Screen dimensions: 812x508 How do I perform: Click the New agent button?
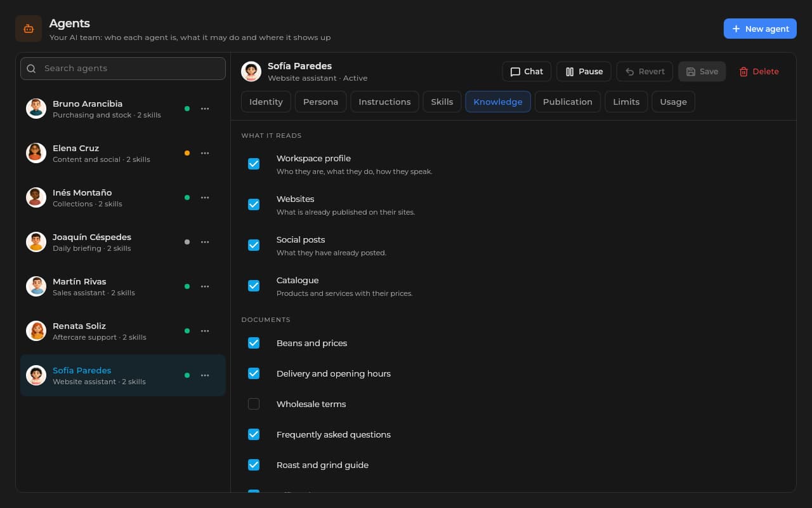(760, 29)
